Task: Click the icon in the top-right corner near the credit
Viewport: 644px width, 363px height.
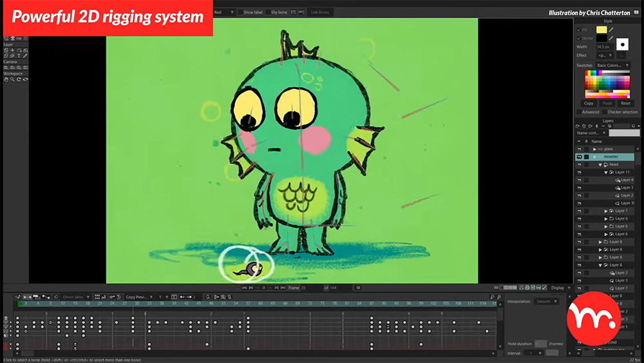Action: [636, 13]
